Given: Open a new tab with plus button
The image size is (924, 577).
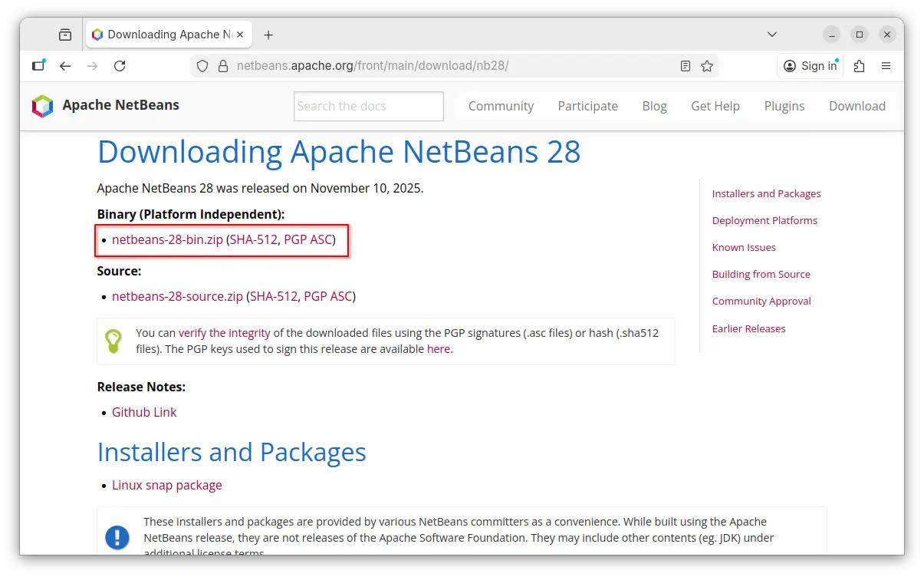Looking at the screenshot, I should pos(268,35).
